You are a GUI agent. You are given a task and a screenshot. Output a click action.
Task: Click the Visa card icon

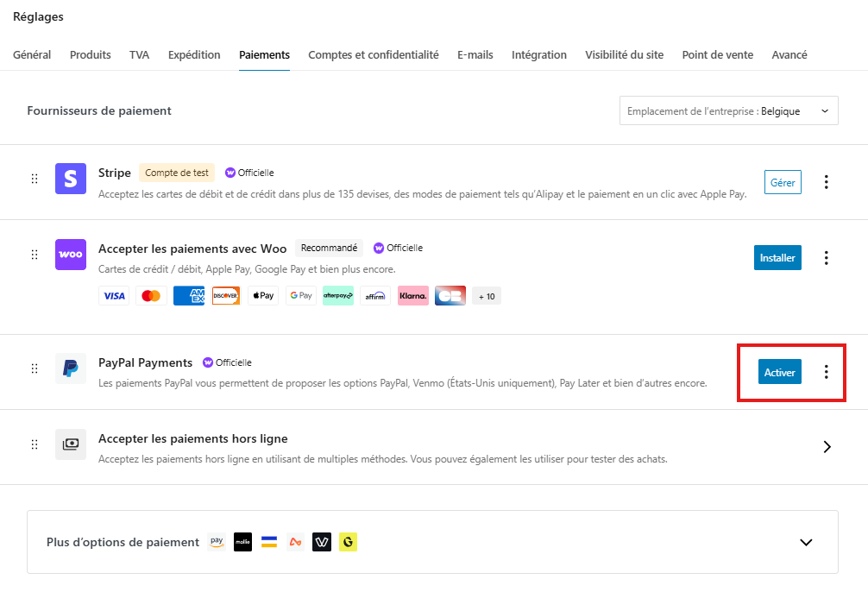point(114,296)
